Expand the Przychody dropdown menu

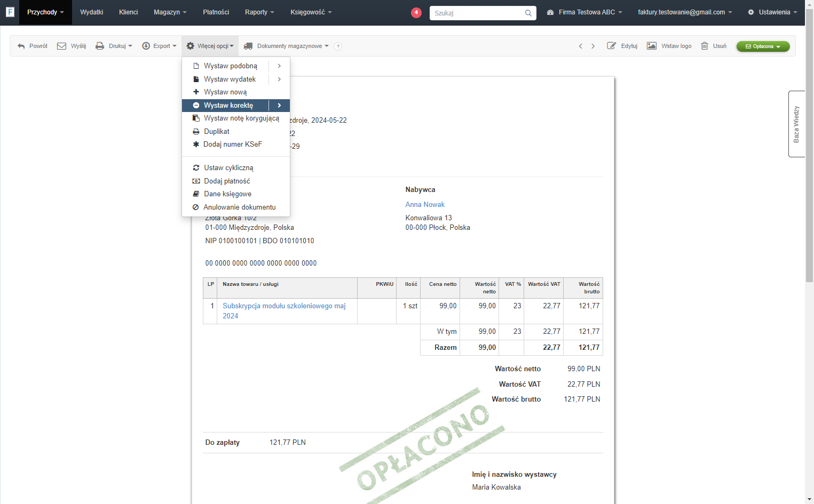[x=45, y=12]
